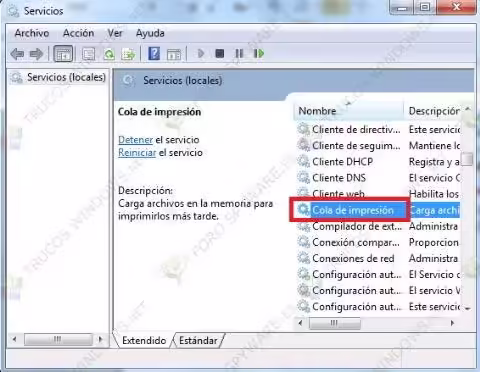Sort by the Nombre column header
480x372 pixels.
point(348,111)
